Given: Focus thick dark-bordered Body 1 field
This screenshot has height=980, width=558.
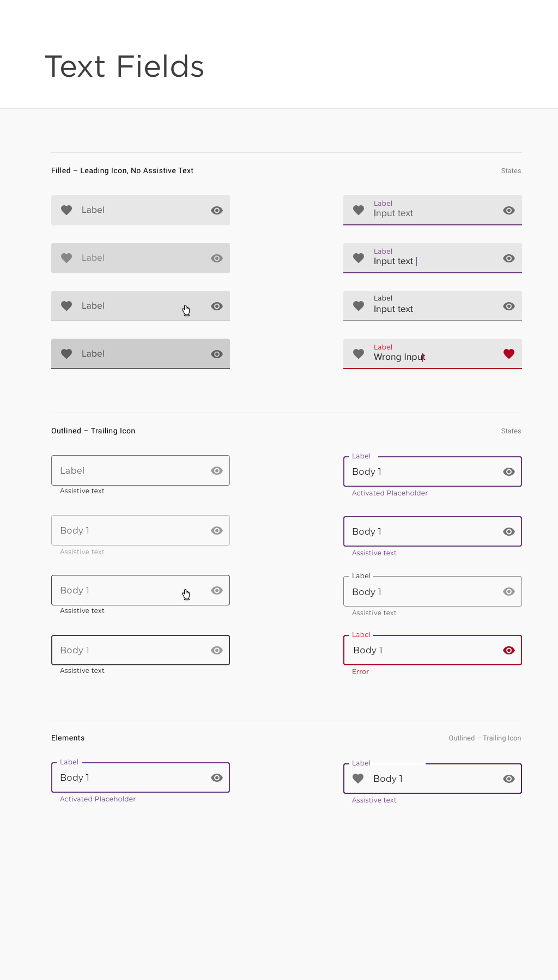Looking at the screenshot, I should click(x=141, y=650).
